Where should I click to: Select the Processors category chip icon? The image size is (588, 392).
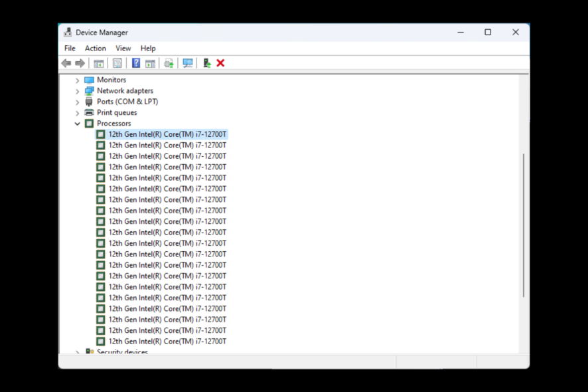(x=89, y=124)
